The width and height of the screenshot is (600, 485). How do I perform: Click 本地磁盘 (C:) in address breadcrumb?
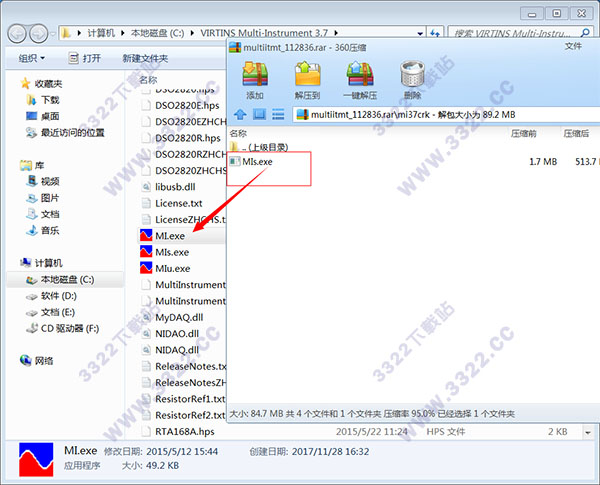coord(157,33)
